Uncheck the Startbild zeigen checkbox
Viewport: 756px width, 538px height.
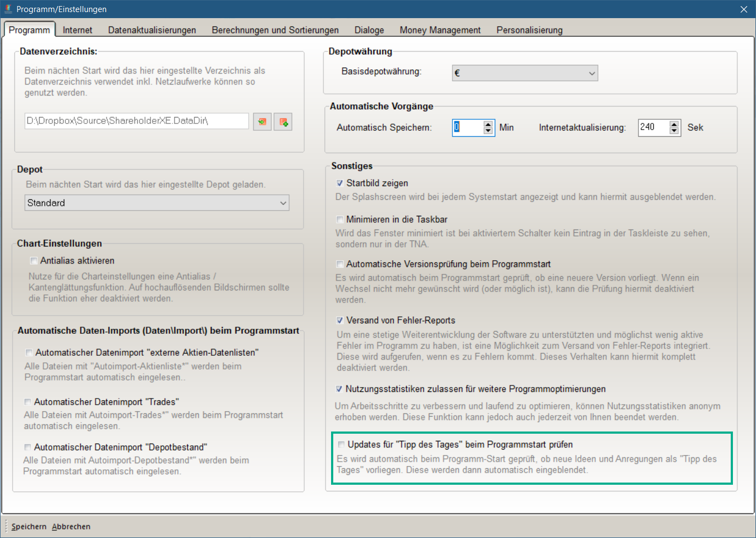tap(340, 183)
